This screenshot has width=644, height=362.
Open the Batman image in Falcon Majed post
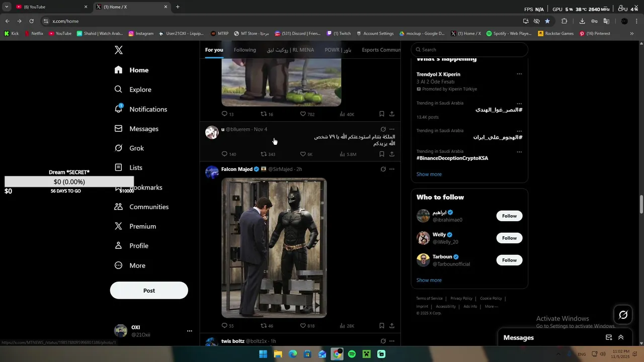274,248
